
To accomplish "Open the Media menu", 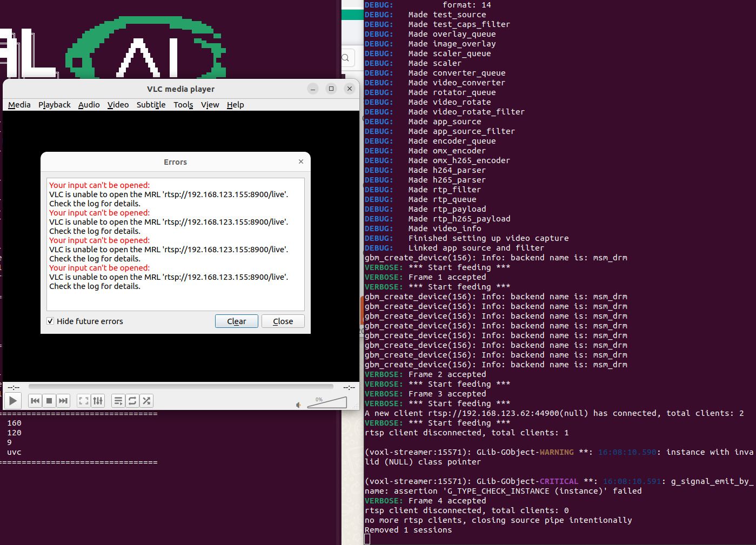I will tap(19, 105).
